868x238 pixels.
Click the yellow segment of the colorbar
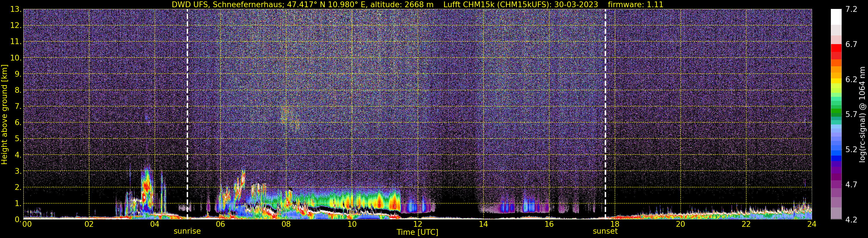(x=836, y=81)
